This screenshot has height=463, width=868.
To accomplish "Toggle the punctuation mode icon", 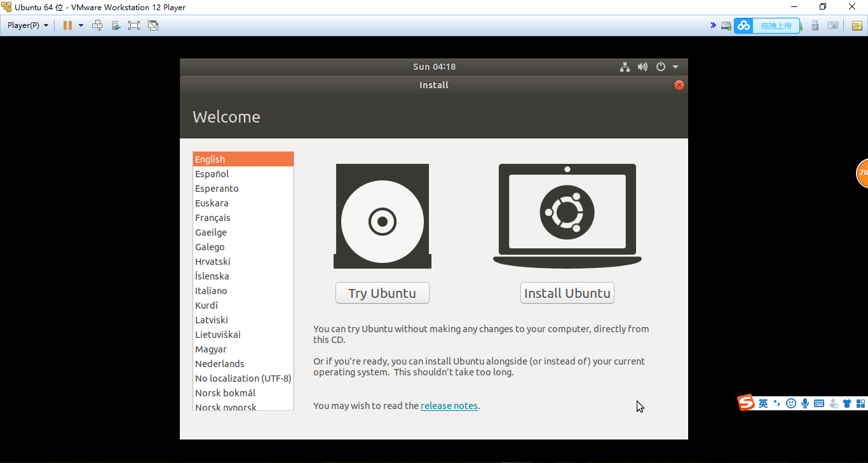I will 777,403.
